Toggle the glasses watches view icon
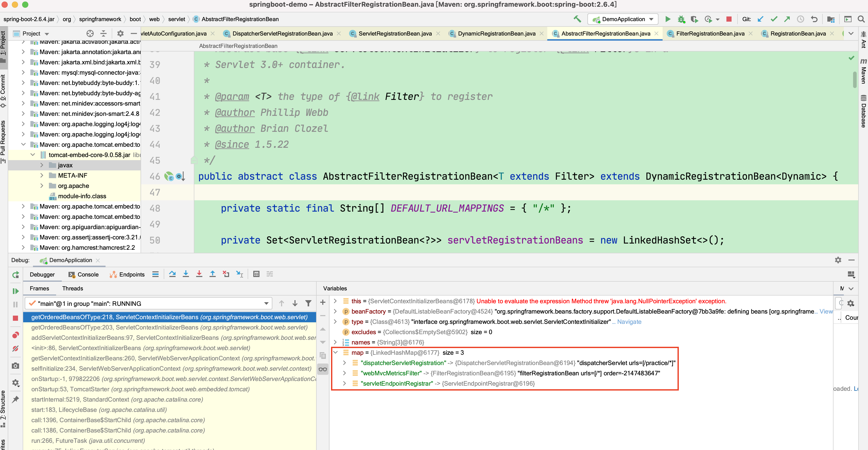868x450 pixels. [323, 369]
